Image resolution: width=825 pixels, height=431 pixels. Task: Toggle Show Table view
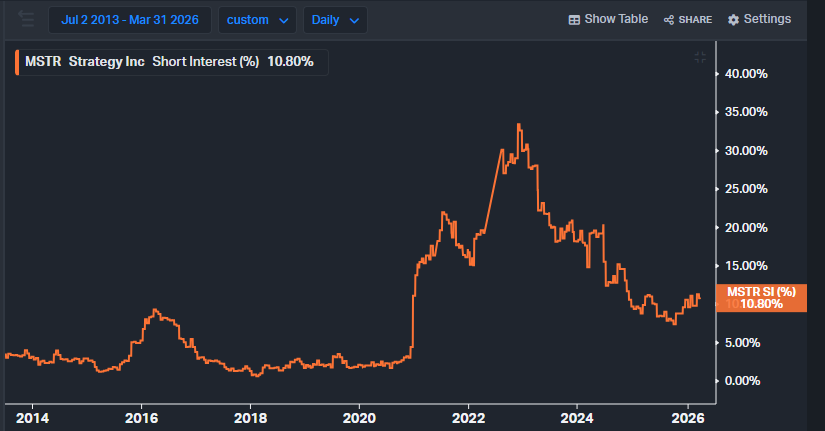tap(608, 19)
